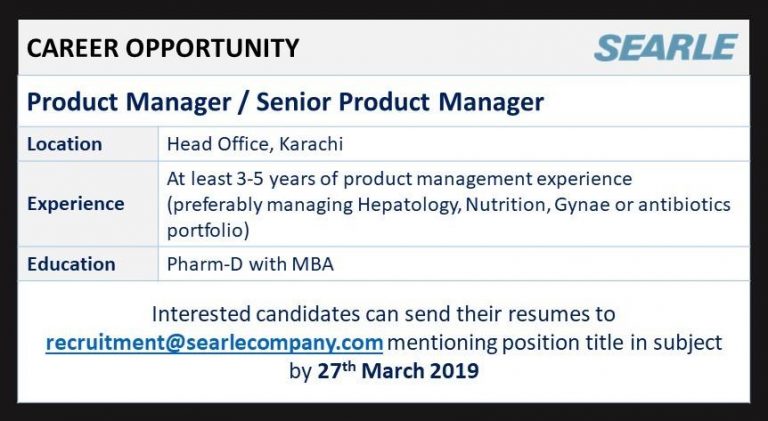Click the 'At least 3-5 years' experience line

click(400, 179)
